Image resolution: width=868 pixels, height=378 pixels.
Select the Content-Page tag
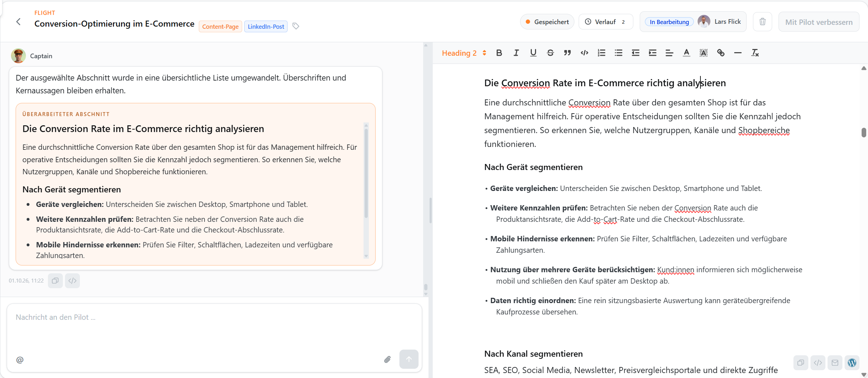click(x=220, y=27)
